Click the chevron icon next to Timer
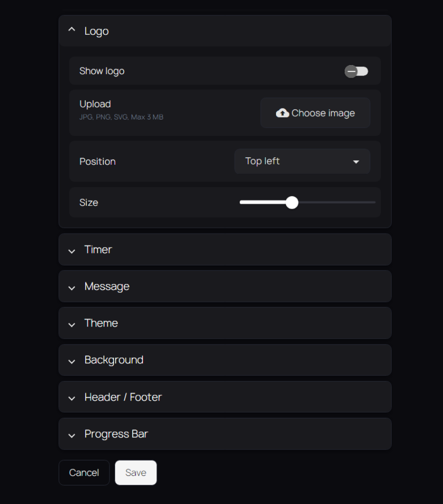 pos(72,250)
